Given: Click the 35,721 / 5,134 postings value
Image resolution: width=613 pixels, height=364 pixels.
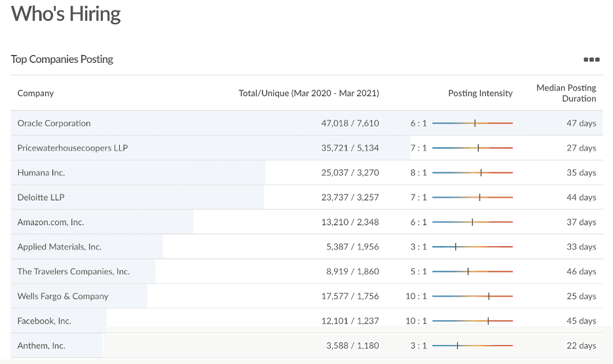Looking at the screenshot, I should tap(350, 148).
